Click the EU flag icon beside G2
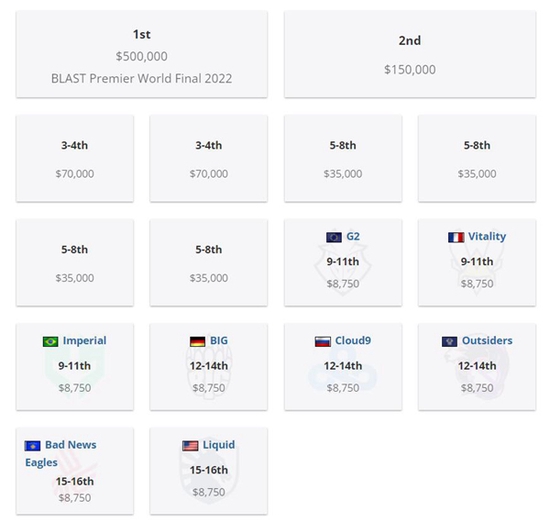The height and width of the screenshot is (523, 550). [334, 237]
